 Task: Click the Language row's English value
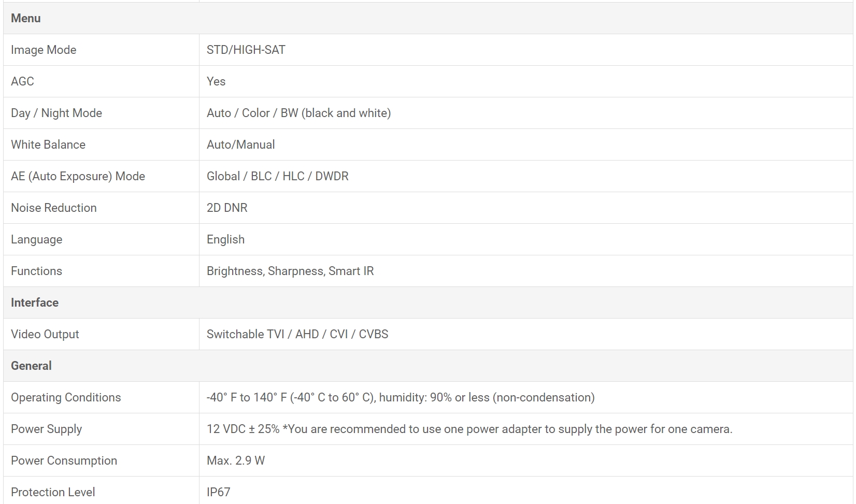click(225, 239)
